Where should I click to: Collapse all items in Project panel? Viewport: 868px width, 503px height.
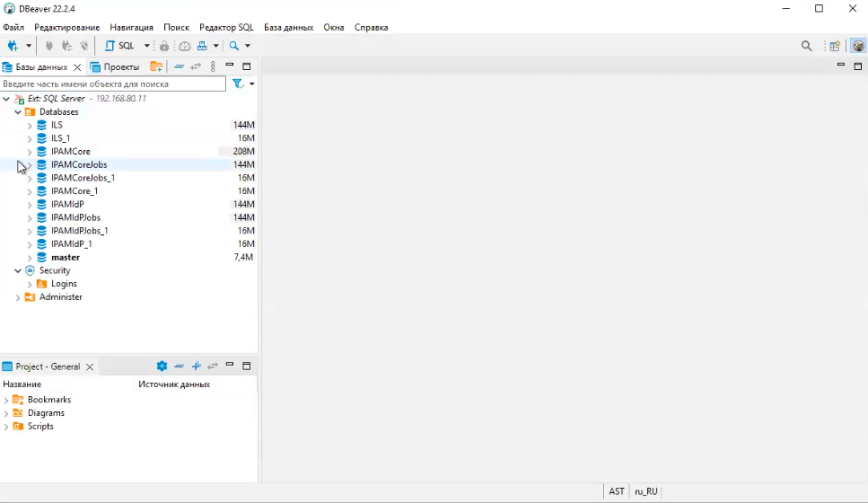[x=179, y=366]
